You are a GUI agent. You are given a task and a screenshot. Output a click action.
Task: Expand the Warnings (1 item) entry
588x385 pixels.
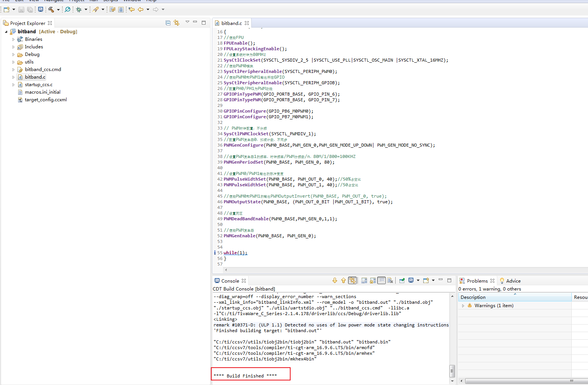tap(463, 306)
